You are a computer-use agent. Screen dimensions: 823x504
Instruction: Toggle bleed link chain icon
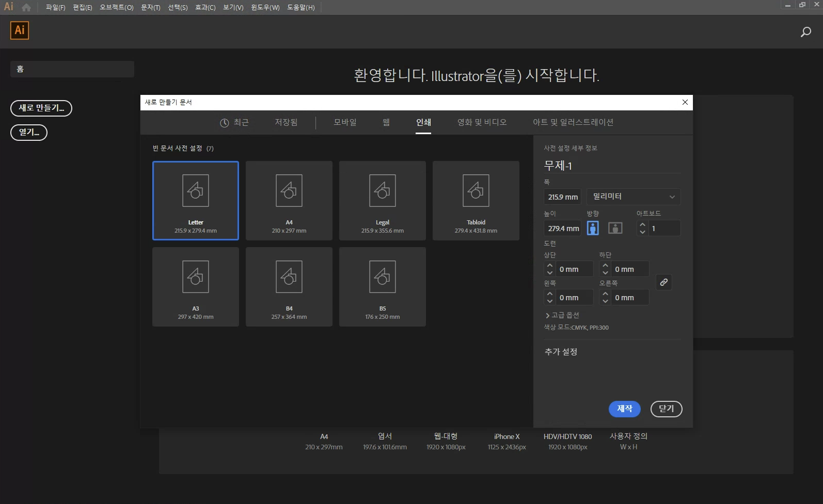[664, 282]
